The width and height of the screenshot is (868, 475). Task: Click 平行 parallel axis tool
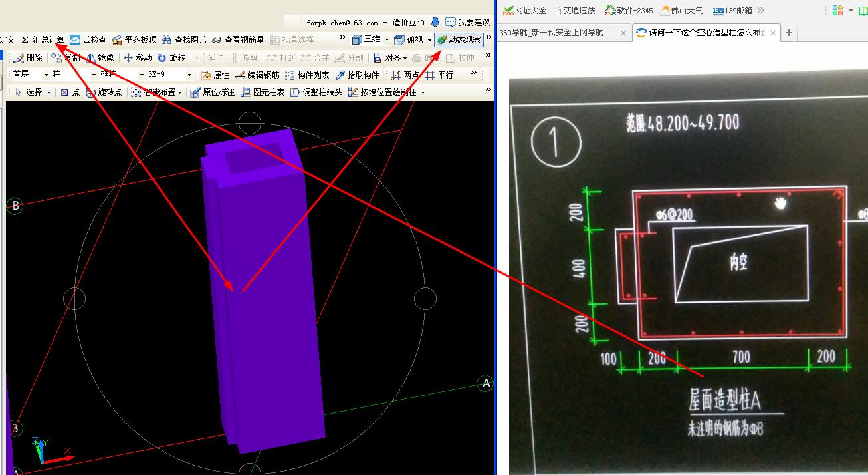click(x=439, y=75)
